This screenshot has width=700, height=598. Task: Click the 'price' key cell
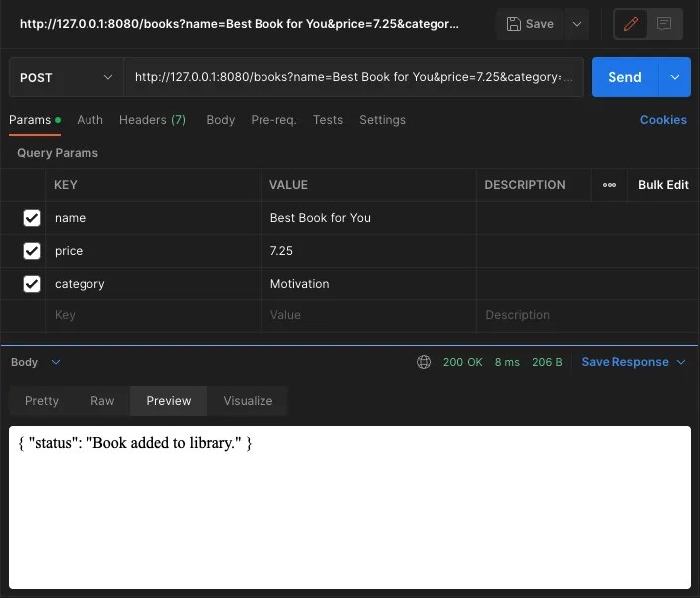pyautogui.click(x=153, y=251)
